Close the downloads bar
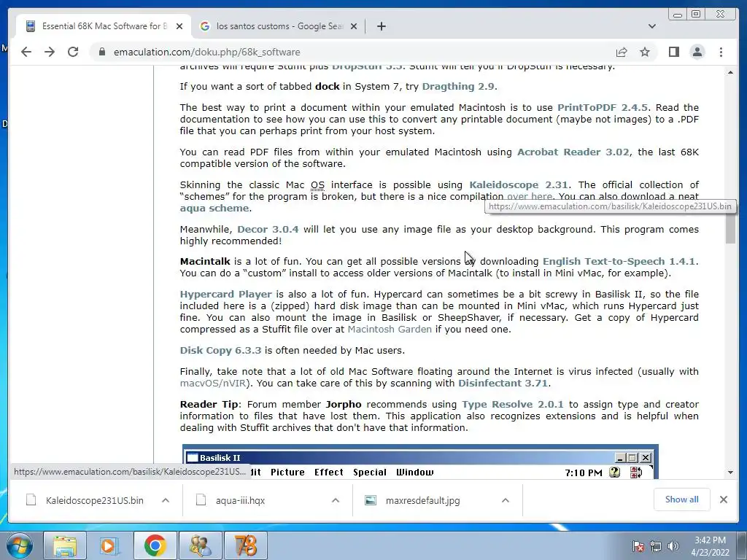747x560 pixels. click(723, 499)
